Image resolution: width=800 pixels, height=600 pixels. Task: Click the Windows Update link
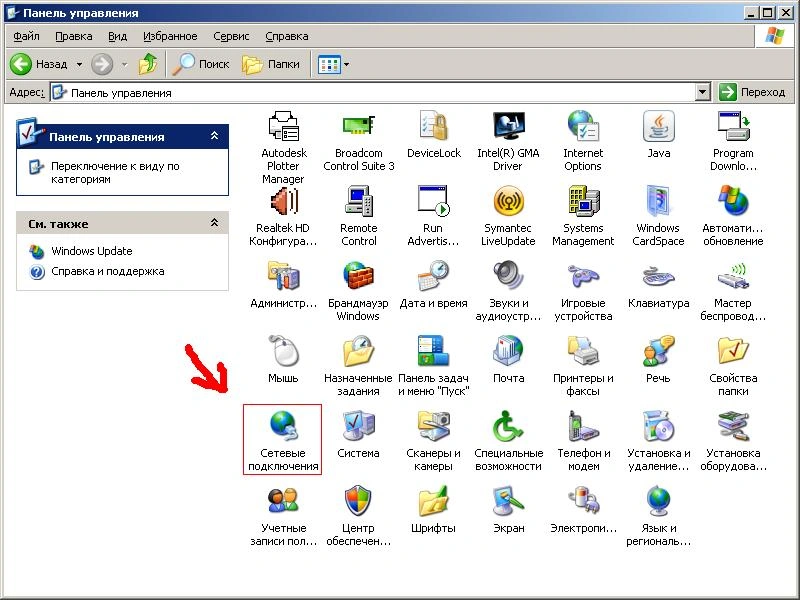(x=92, y=251)
